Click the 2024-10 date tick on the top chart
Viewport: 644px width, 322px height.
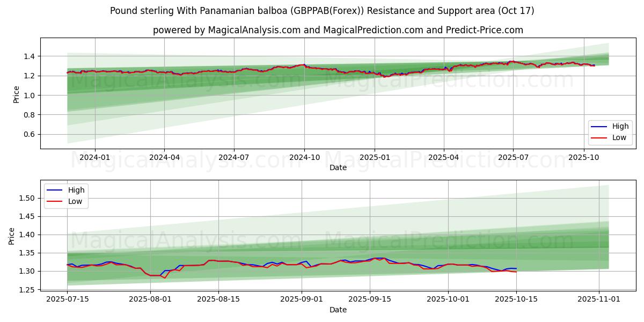click(304, 157)
